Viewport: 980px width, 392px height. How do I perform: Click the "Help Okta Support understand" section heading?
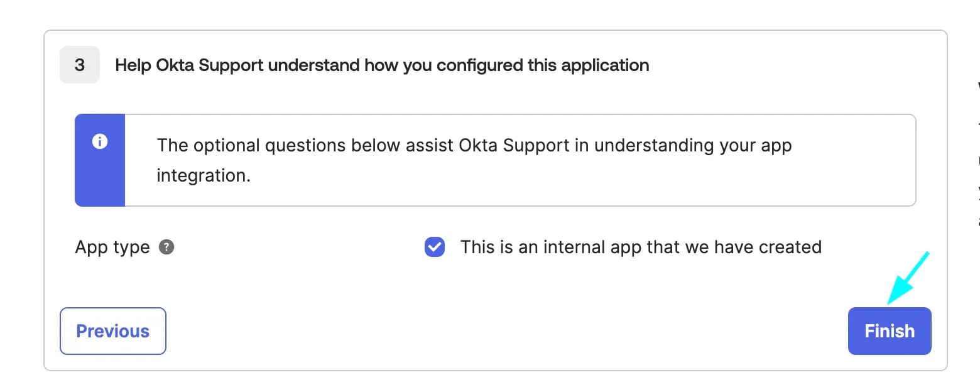coord(382,65)
